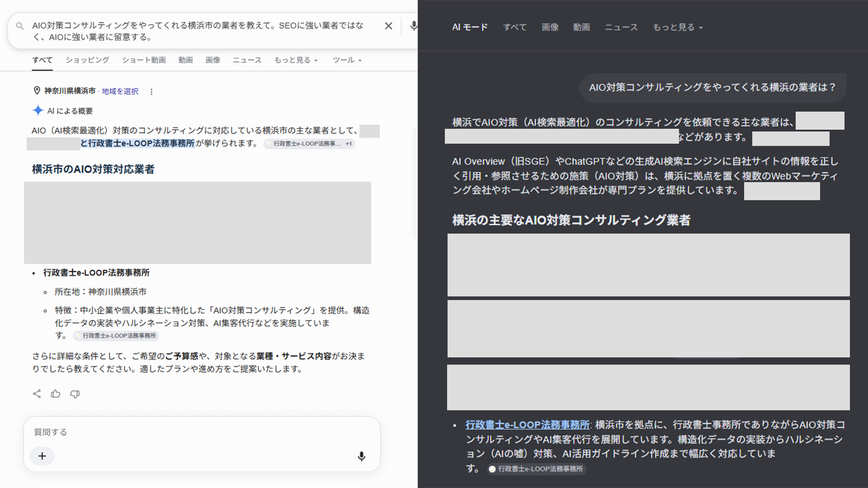Image resolution: width=868 pixels, height=488 pixels.
Task: Open the ニュース tab in left results
Action: 247,60
